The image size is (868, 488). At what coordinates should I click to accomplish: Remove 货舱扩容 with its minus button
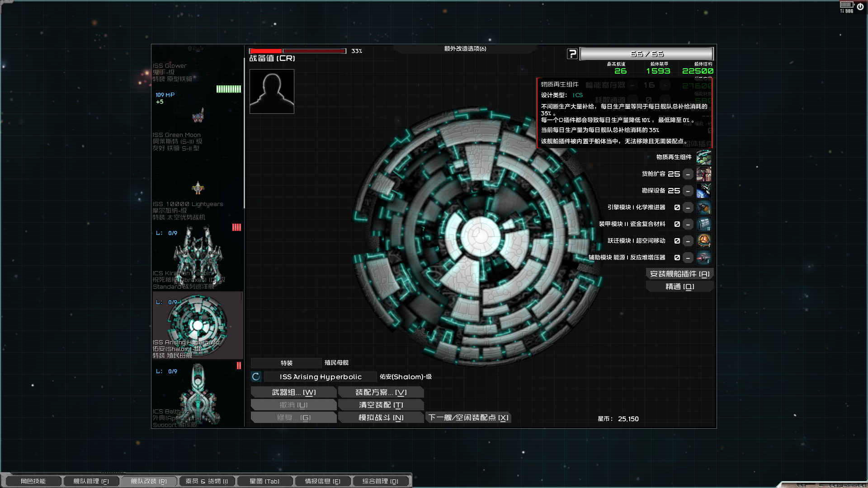point(688,174)
